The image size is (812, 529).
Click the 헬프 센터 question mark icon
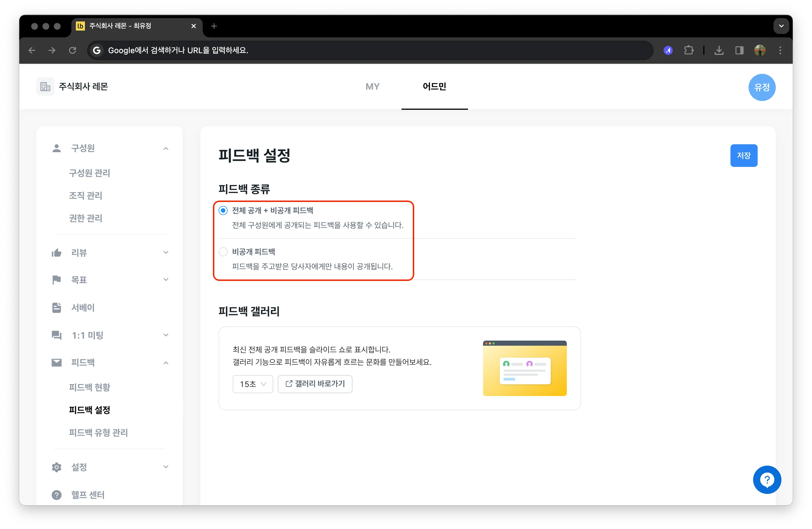tap(57, 495)
